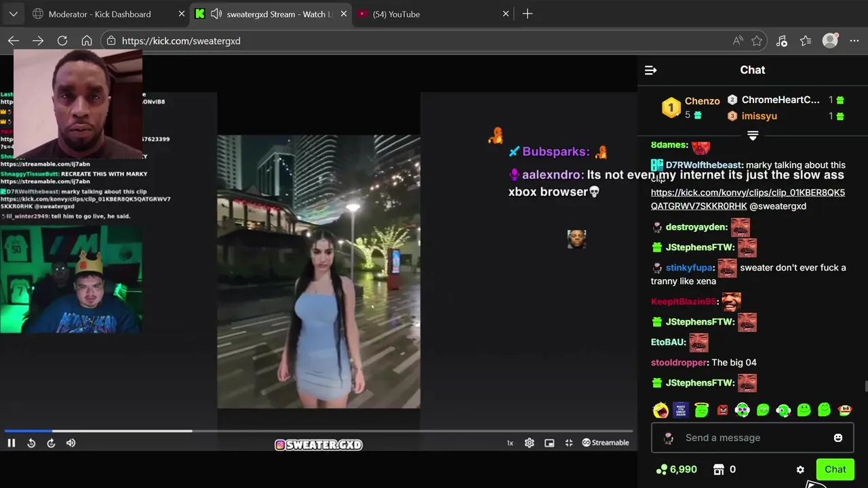Image resolution: width=868 pixels, height=488 pixels.
Task: Open the chat identity avatar badge
Action: click(x=669, y=438)
